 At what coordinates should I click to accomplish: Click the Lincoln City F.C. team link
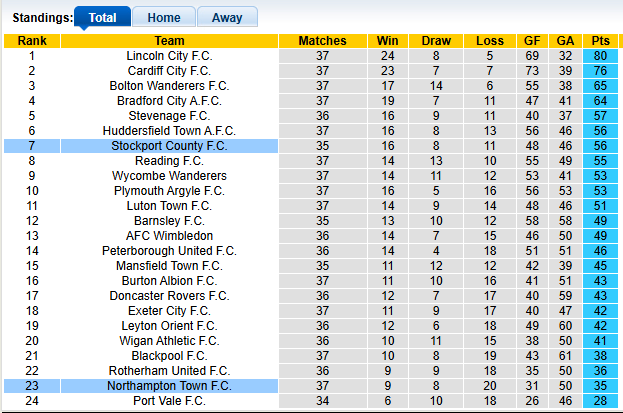click(169, 56)
